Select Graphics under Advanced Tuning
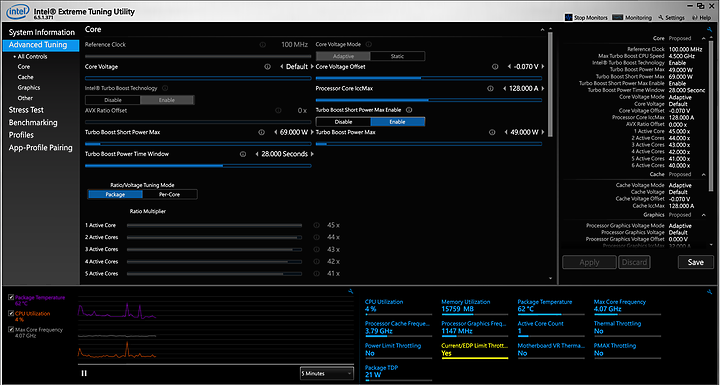720x385 pixels. click(29, 87)
